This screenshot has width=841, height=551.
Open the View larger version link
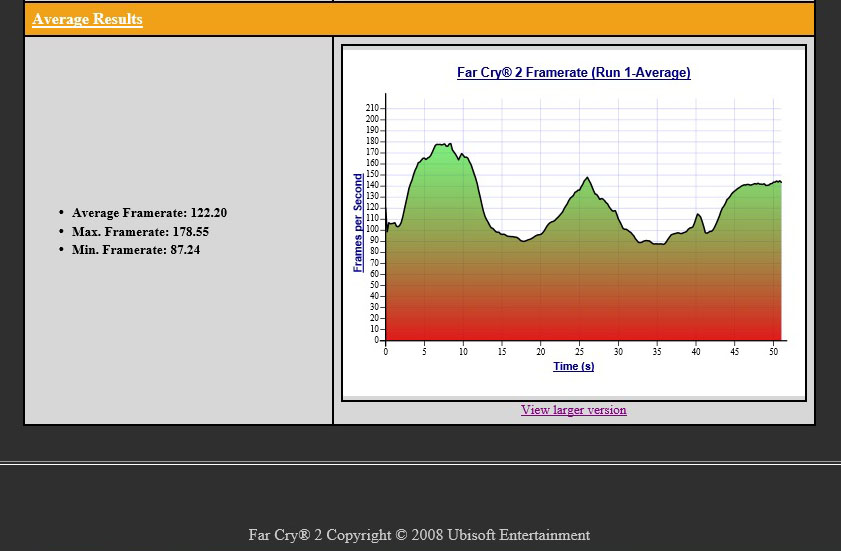pos(573,410)
